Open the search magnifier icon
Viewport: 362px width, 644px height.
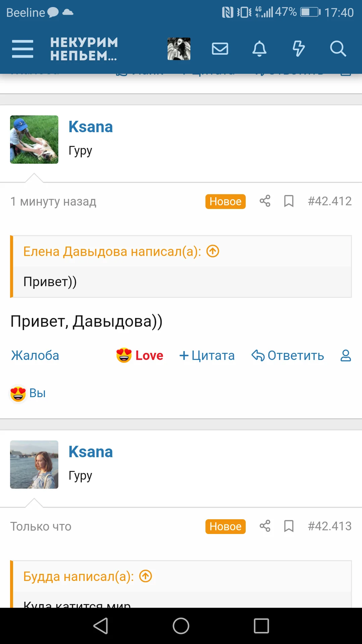[x=338, y=49]
